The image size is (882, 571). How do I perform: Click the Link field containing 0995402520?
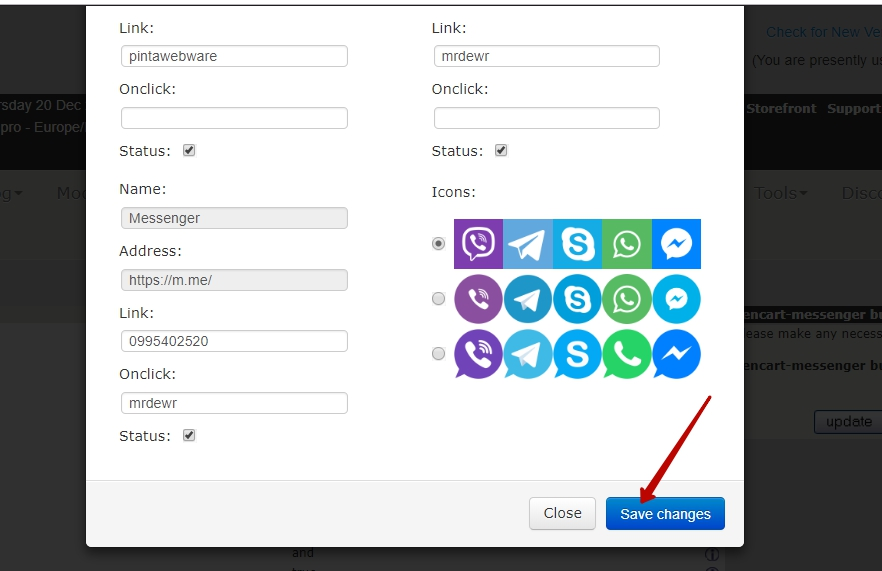tap(234, 341)
